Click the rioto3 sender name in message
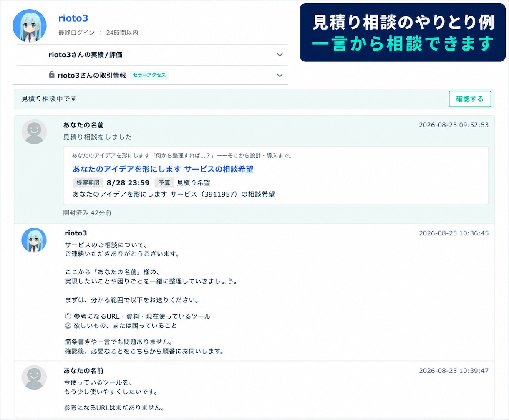Viewport: 509px width, 420px height. (76, 233)
